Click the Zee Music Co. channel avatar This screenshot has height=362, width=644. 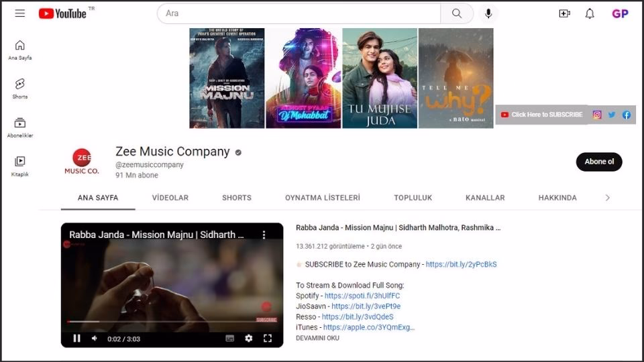click(x=82, y=162)
